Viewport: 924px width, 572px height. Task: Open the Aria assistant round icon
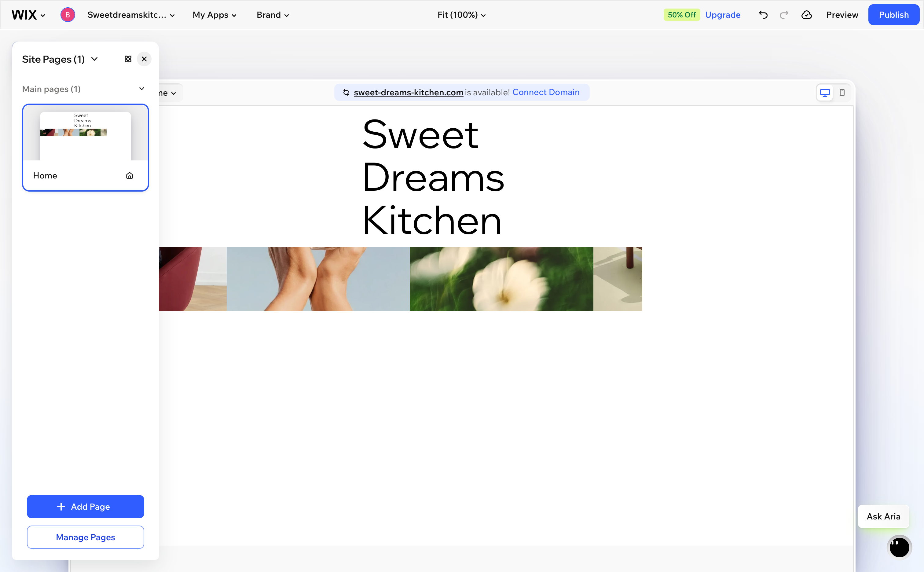[x=899, y=547]
